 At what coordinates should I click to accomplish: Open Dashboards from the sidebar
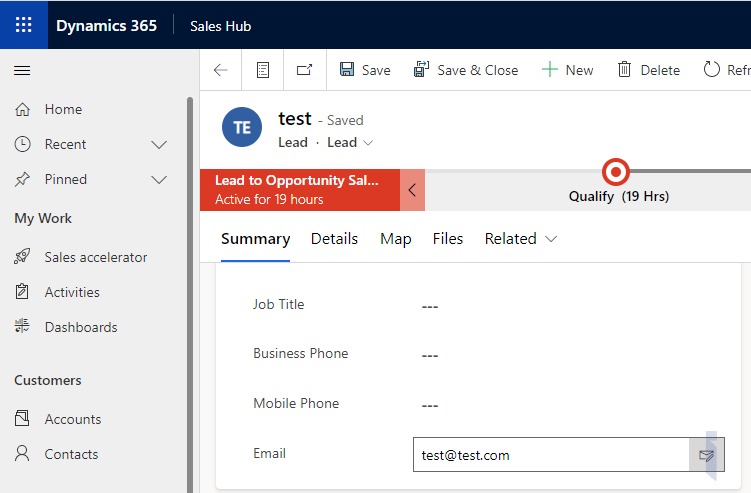pyautogui.click(x=81, y=327)
